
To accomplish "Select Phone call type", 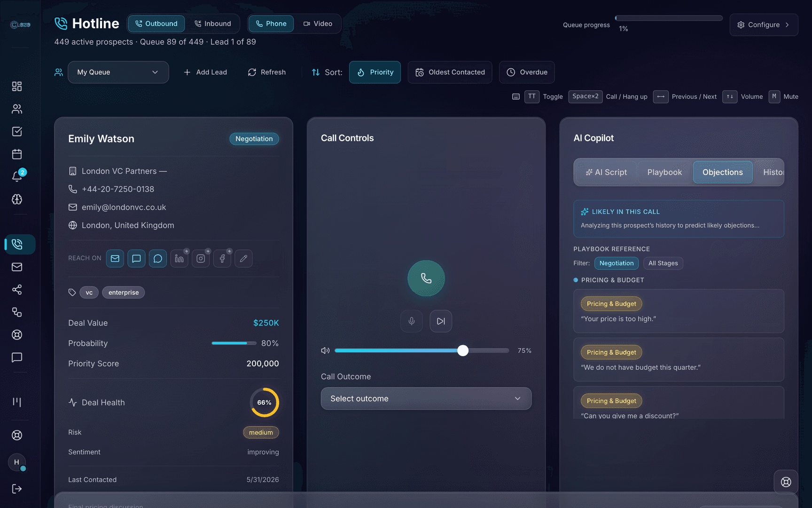I will (271, 24).
